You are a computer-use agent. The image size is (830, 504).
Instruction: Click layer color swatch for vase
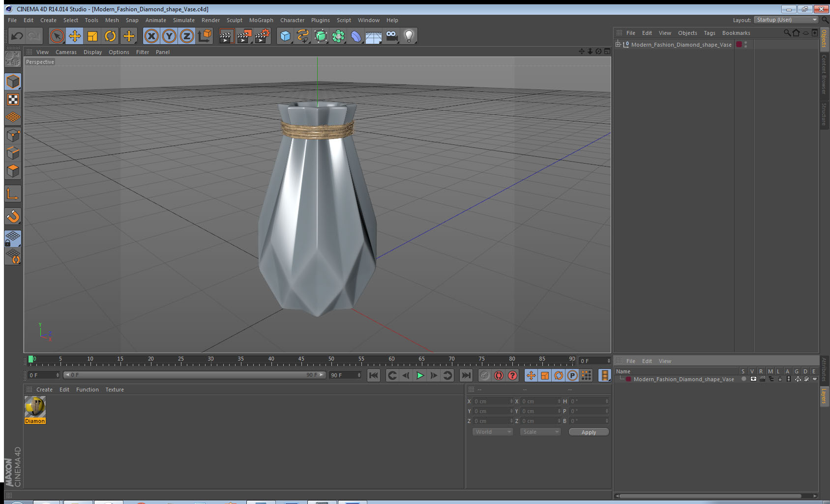pyautogui.click(x=628, y=379)
